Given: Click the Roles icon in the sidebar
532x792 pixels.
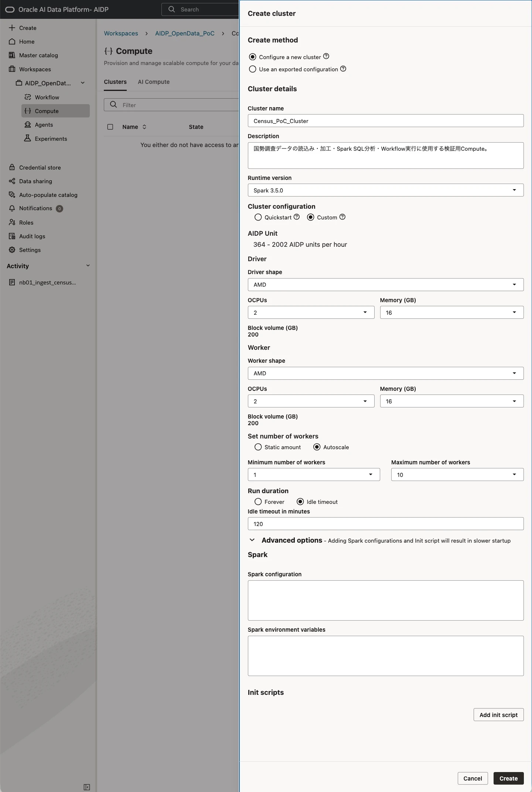Looking at the screenshot, I should coord(12,222).
